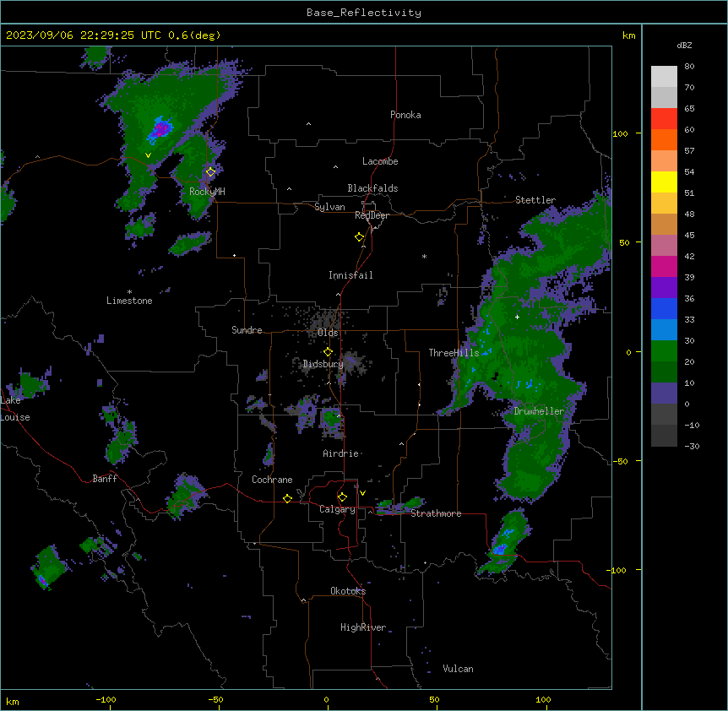Click the Lacombe label

tap(380, 161)
